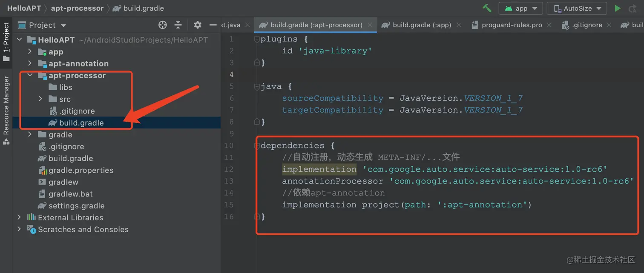
Task: Hide the Project panel with minimize bar
Action: click(212, 24)
